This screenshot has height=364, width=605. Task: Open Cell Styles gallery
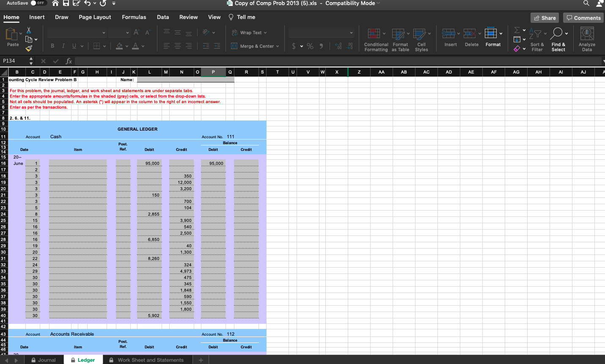click(421, 40)
